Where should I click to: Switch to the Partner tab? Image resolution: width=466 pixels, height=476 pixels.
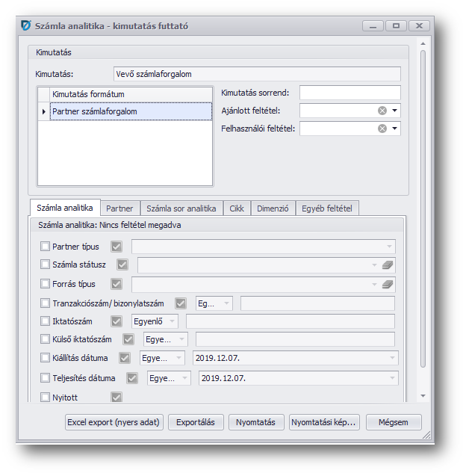[119, 208]
